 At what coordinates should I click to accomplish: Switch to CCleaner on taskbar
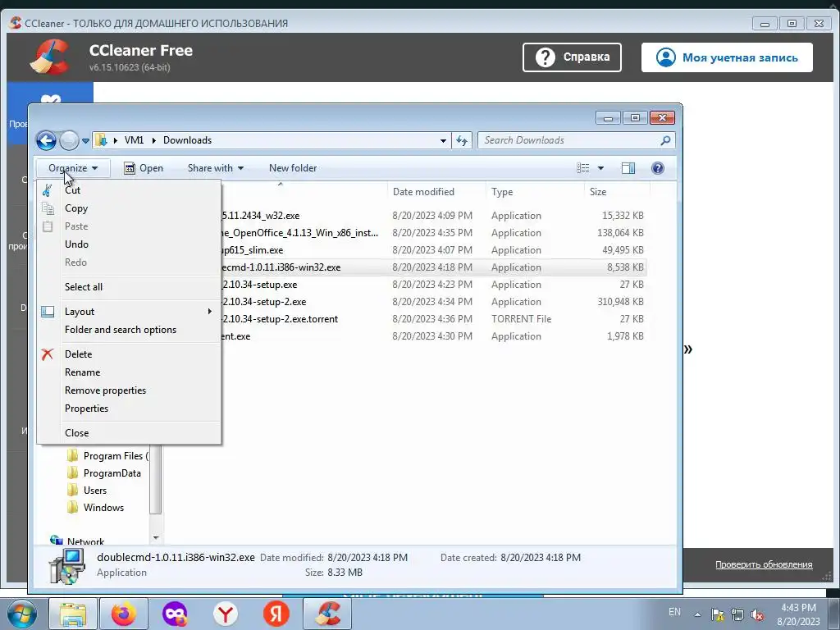coord(327,614)
